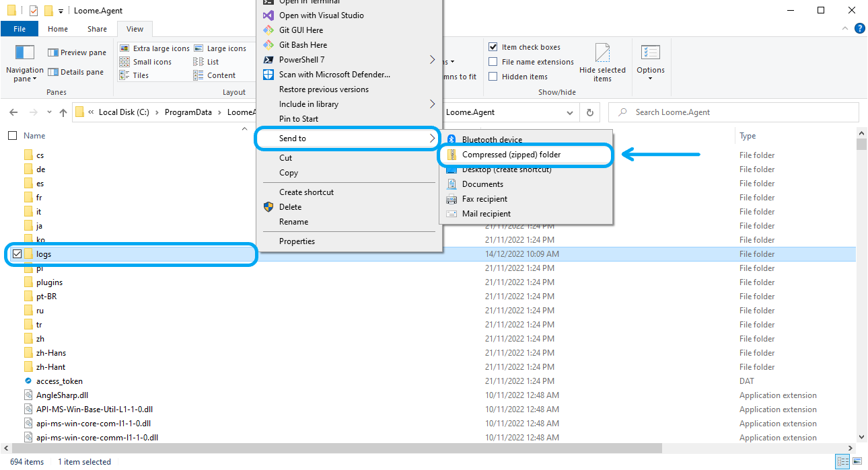Click the Type column header
The height and width of the screenshot is (470, 868).
coord(748,135)
